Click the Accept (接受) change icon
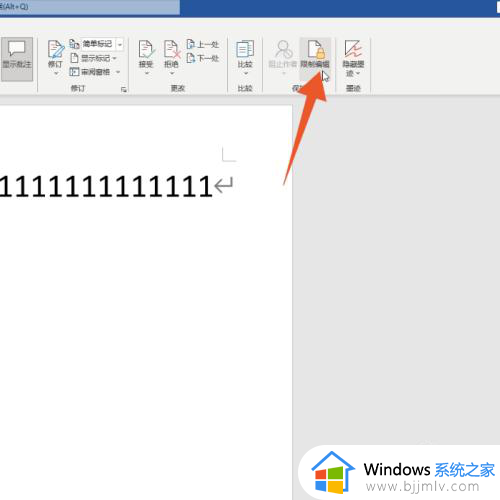 click(x=146, y=49)
